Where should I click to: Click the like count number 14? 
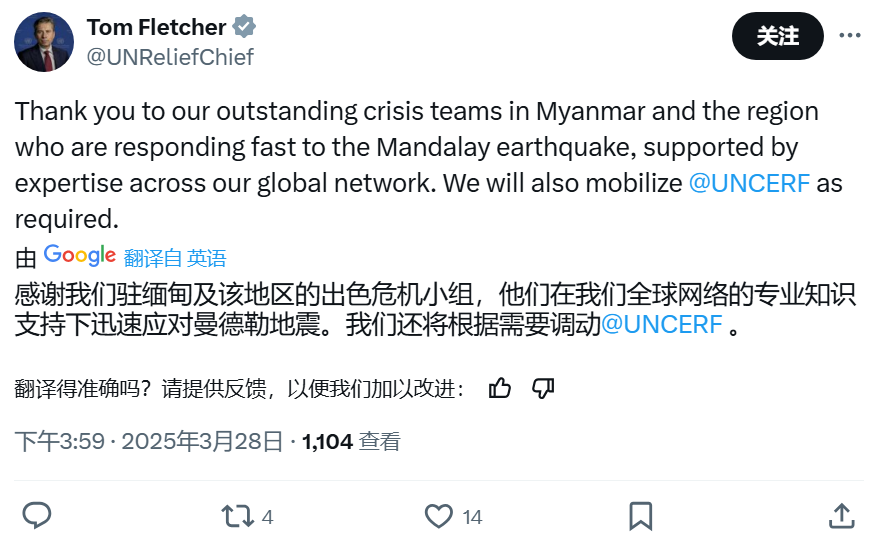(472, 517)
